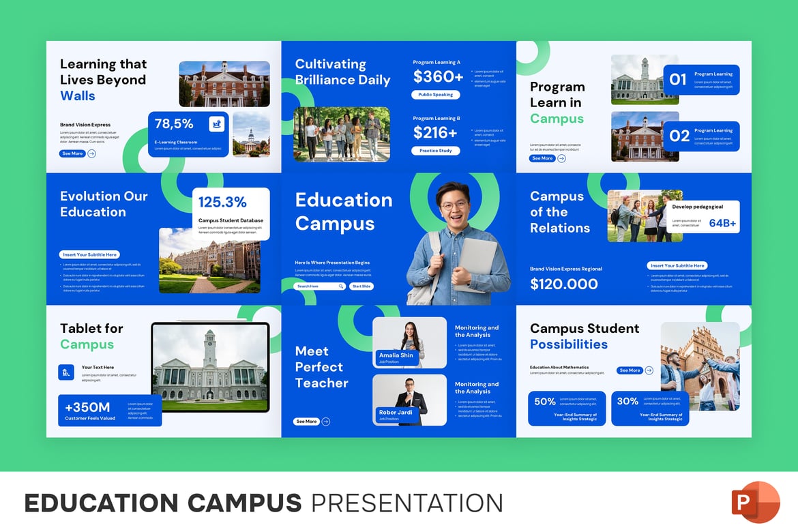Click See More on Meet Perfect Teacher slide
798x532 pixels.
point(306,422)
